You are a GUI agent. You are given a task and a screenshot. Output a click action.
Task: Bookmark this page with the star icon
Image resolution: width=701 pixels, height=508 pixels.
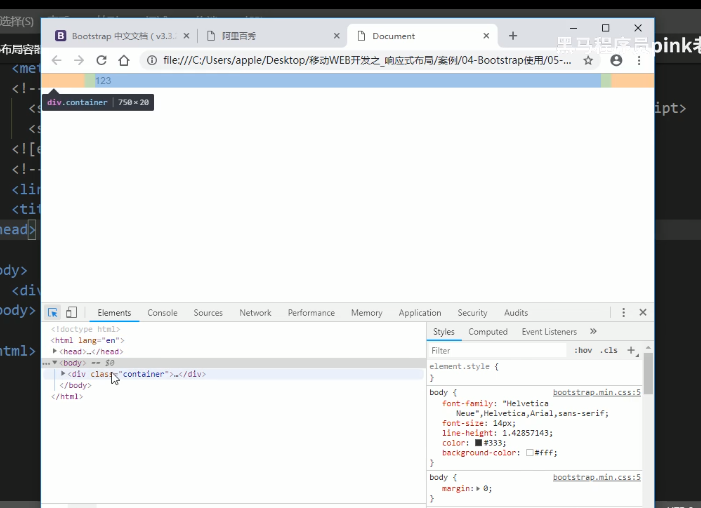[x=588, y=60]
